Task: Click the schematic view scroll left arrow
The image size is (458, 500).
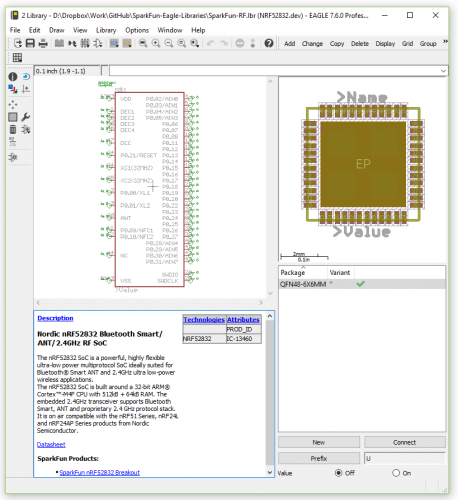Action: pos(38,302)
